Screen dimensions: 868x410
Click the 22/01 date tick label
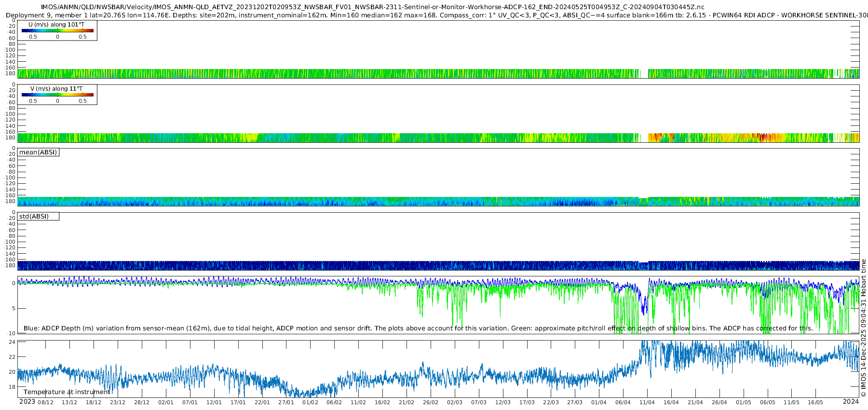262,402
